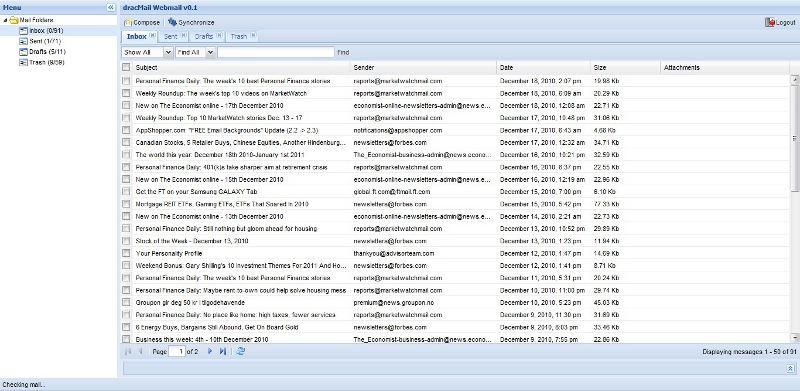The image size is (800, 391).
Task: Go to previous page of messages
Action: 140,351
